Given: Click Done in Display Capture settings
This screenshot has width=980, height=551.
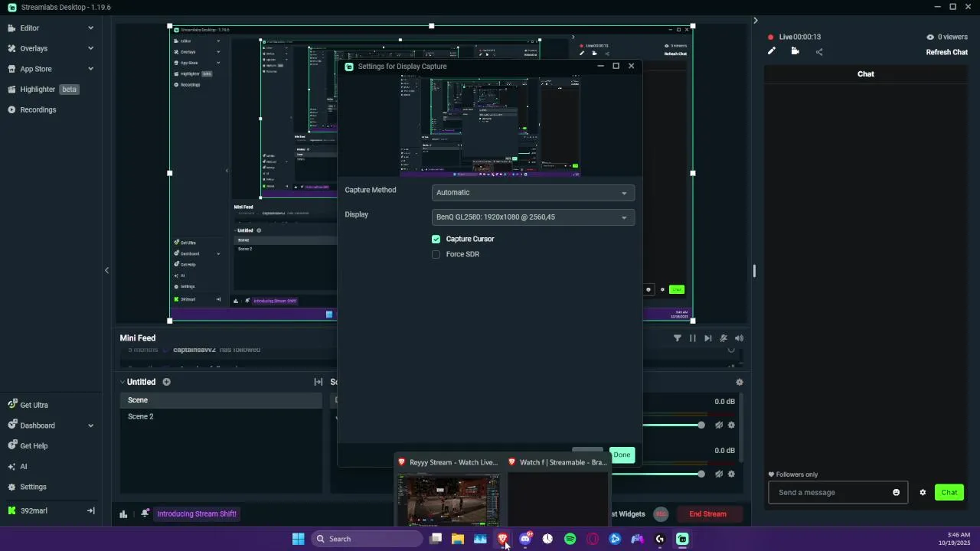Looking at the screenshot, I should point(622,455).
